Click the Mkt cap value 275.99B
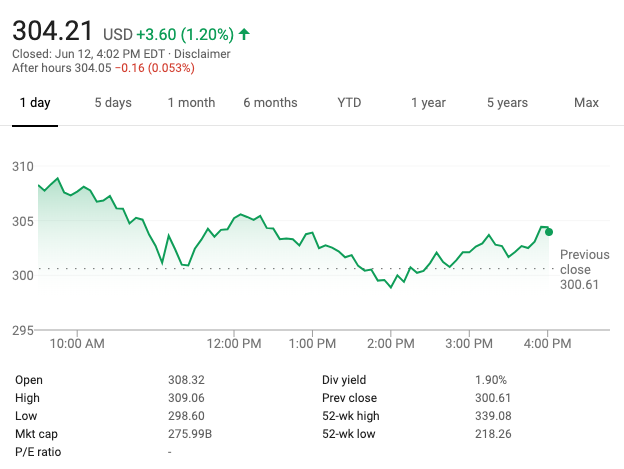This screenshot has height=469, width=624. tap(190, 434)
